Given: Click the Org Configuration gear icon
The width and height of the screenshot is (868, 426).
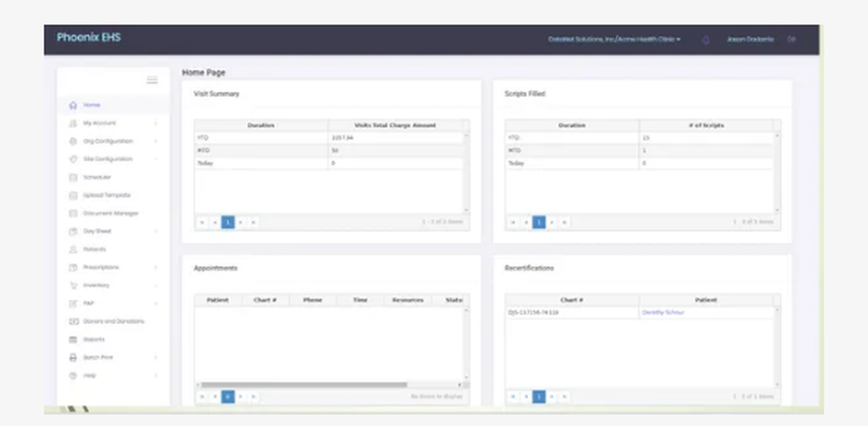Looking at the screenshot, I should tap(73, 141).
